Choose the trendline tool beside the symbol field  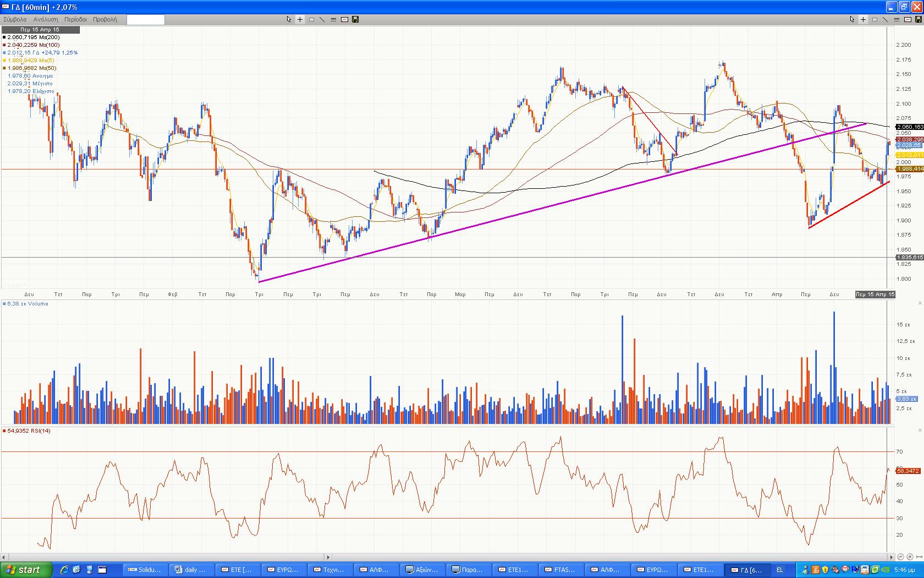point(322,19)
